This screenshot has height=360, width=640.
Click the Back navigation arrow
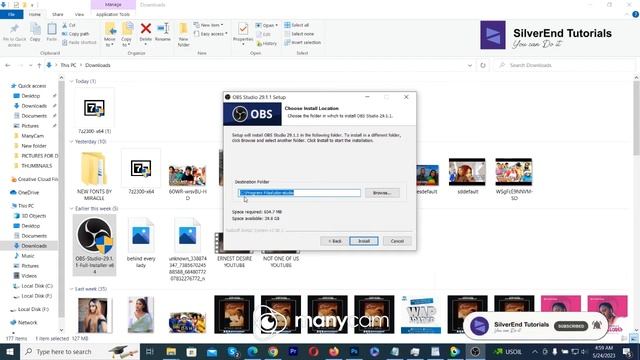[8, 65]
